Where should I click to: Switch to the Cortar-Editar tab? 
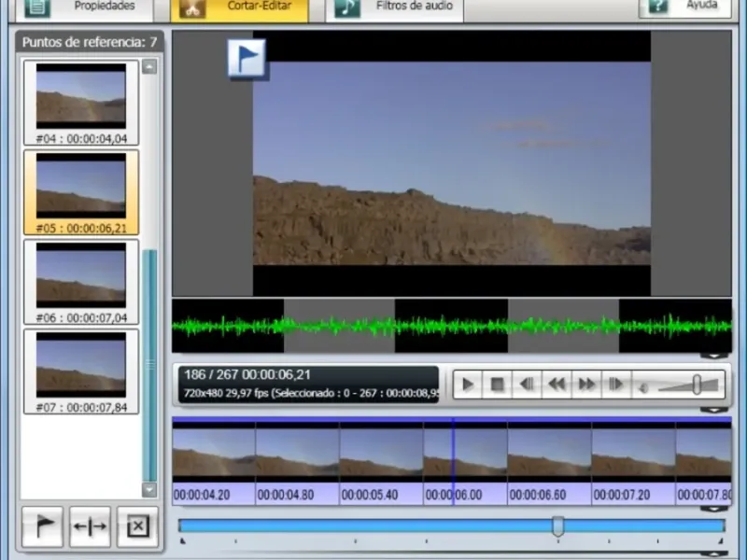[x=240, y=9]
